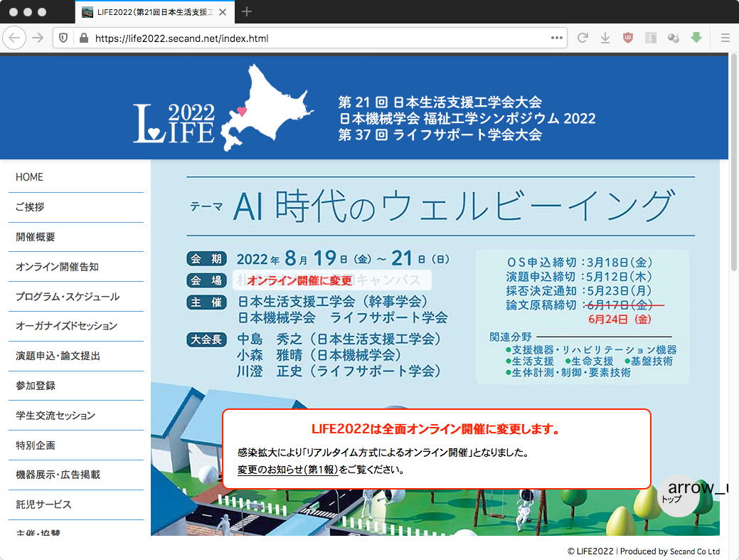Close the LIFE2022 browser tab
This screenshot has height=560, width=739.
223,12
